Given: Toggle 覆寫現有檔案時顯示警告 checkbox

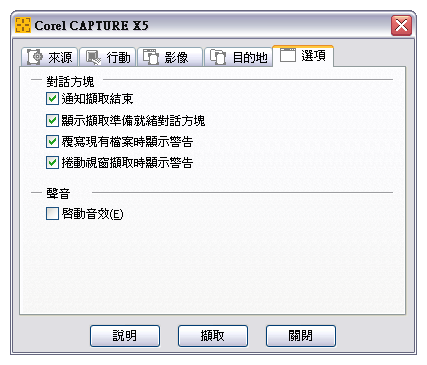Looking at the screenshot, I should pyautogui.click(x=52, y=142).
